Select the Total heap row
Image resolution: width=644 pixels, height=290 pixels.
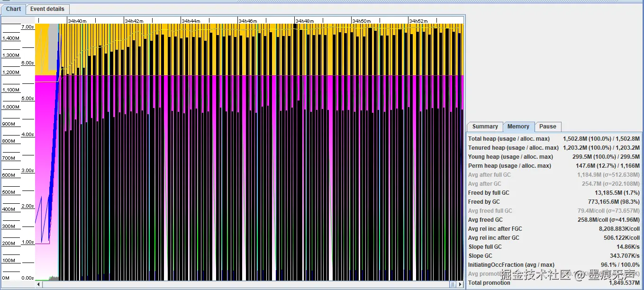point(553,139)
